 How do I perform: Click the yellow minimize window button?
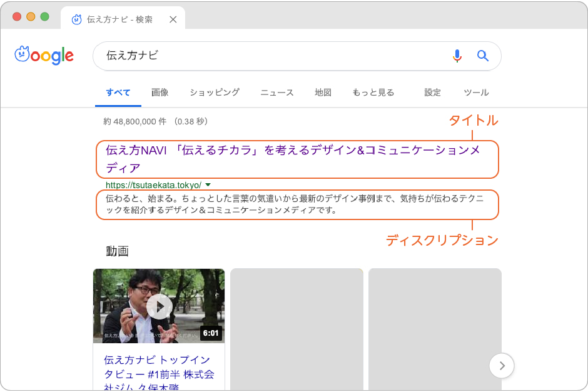pyautogui.click(x=31, y=16)
